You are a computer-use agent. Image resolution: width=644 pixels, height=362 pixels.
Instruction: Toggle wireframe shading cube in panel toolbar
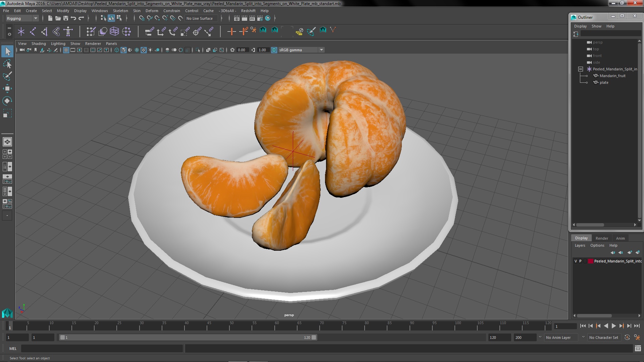[117, 50]
